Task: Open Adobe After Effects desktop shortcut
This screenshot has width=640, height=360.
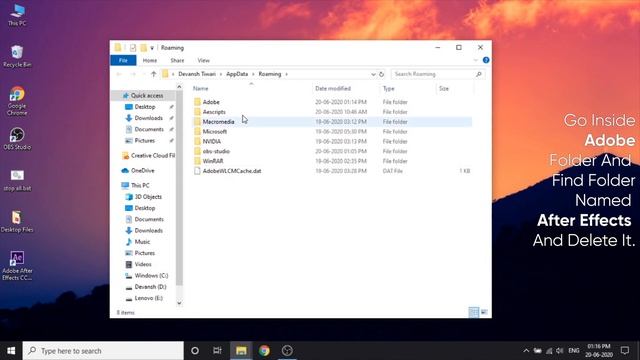Action: click(x=17, y=266)
